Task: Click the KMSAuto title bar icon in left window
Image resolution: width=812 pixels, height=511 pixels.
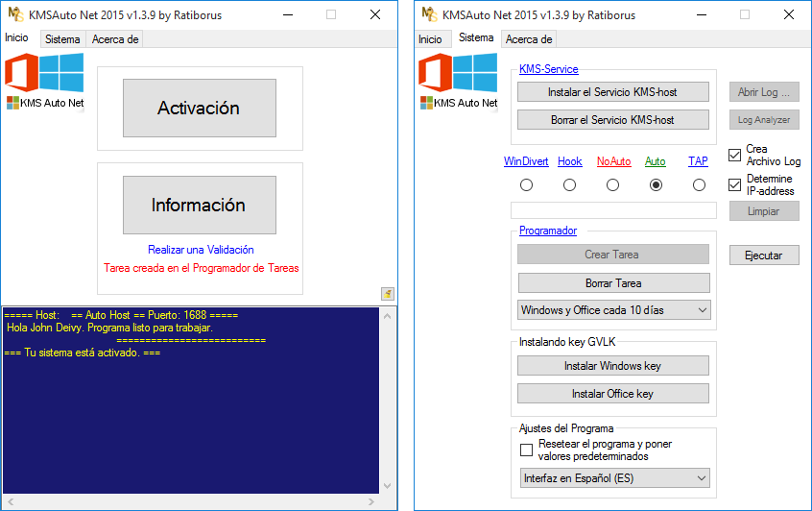Action: pos(15,14)
